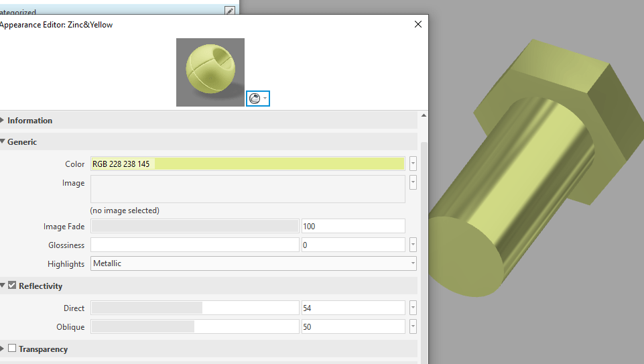This screenshot has height=364, width=644.
Task: Click the Glossiness value field
Action: 353,245
